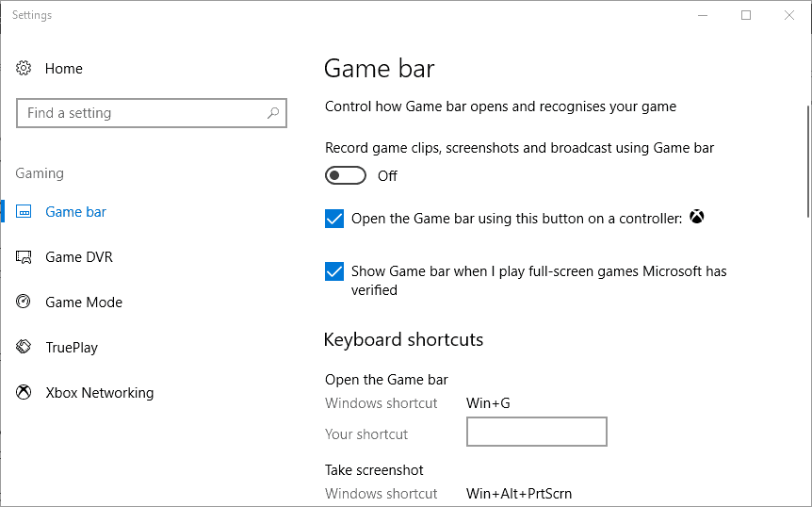Click the Your shortcut box for Open the Game bar
The image size is (812, 507).
point(536,433)
